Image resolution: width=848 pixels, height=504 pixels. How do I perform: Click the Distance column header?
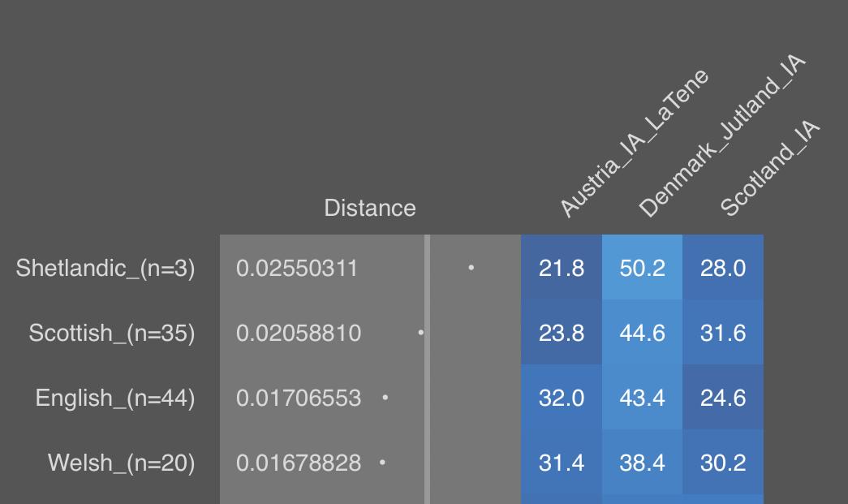369,209
